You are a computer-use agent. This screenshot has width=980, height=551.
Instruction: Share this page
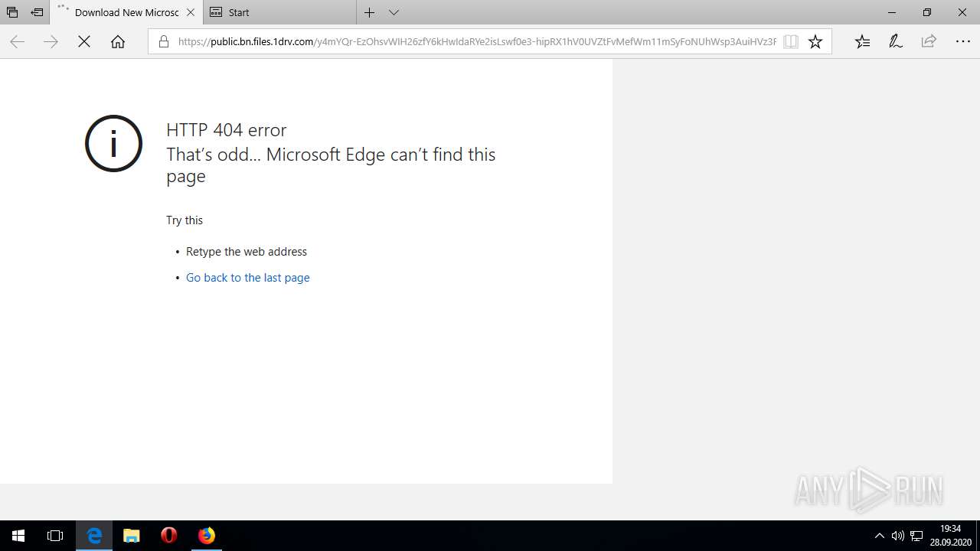[x=929, y=42]
